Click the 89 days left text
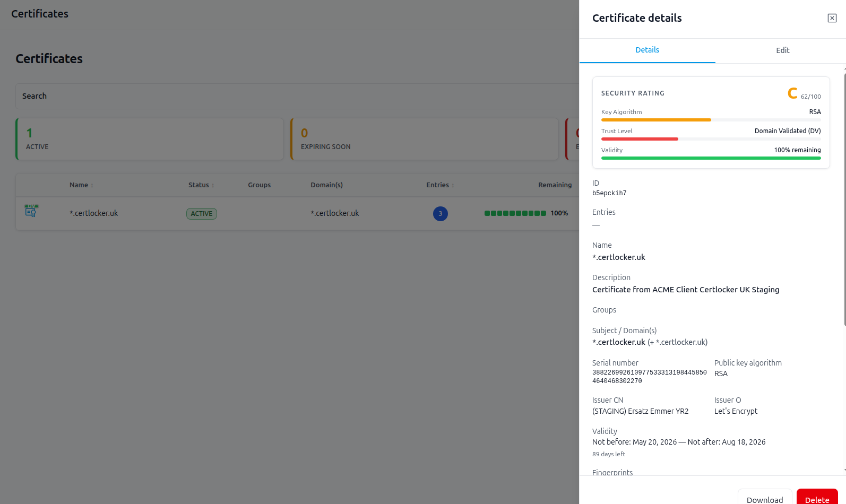 609,454
